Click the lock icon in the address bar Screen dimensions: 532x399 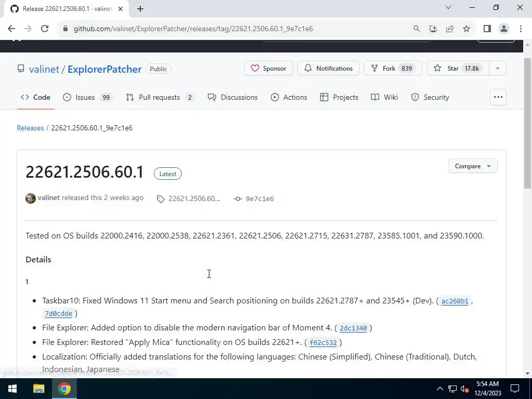pyautogui.click(x=65, y=29)
